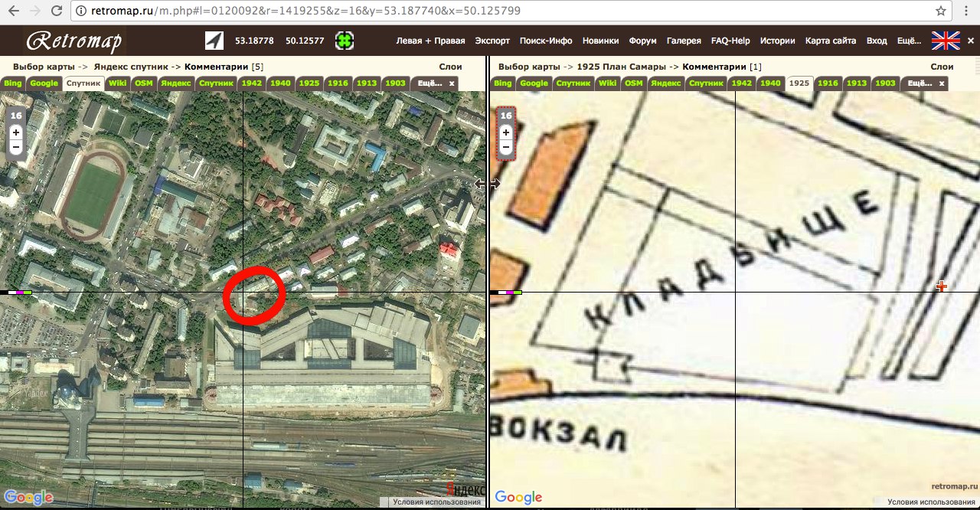Viewport: 980px width, 510px height.
Task: Zoom in on the right 1925 map
Action: [x=506, y=132]
